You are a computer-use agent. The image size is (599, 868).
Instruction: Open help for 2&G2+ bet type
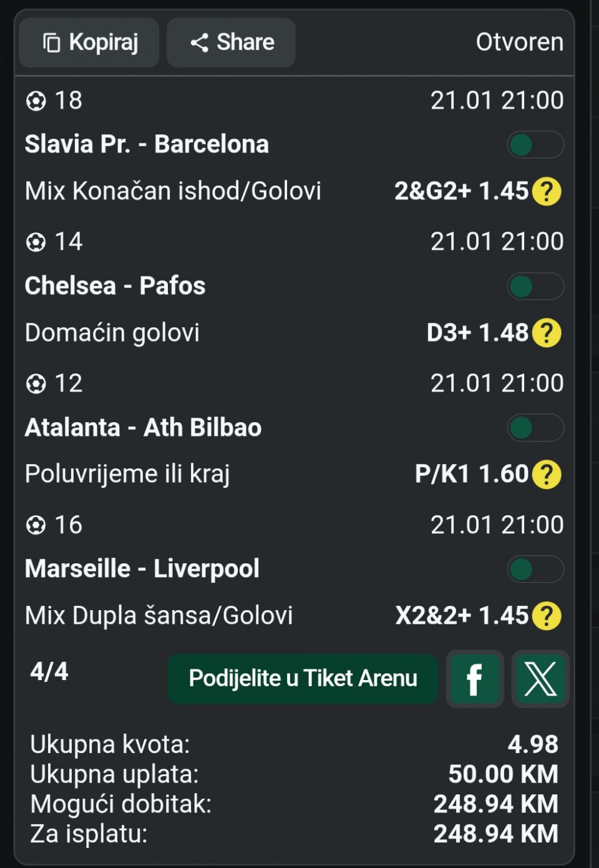tap(547, 191)
